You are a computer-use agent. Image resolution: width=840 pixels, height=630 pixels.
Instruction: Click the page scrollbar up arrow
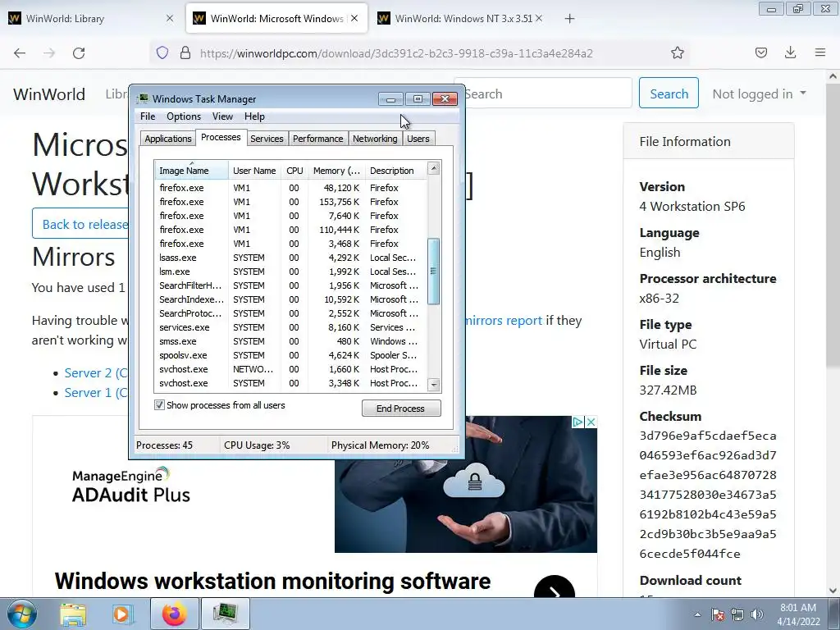pyautogui.click(x=833, y=76)
